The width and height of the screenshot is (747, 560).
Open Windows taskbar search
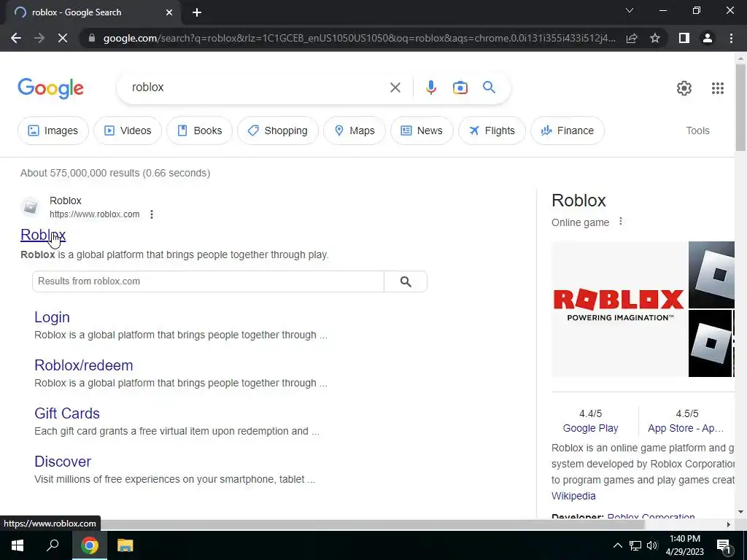tap(53, 545)
